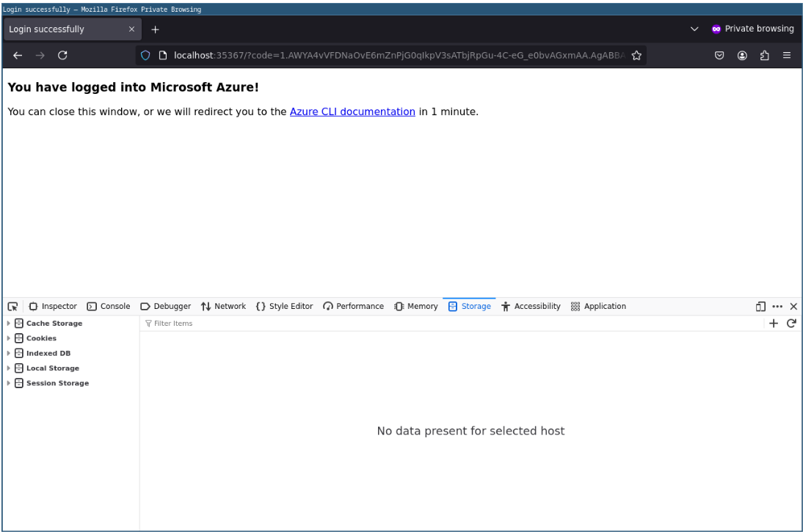Open the DevTools three-dot options menu
Screen dimensions: 803x532
pyautogui.click(x=777, y=307)
